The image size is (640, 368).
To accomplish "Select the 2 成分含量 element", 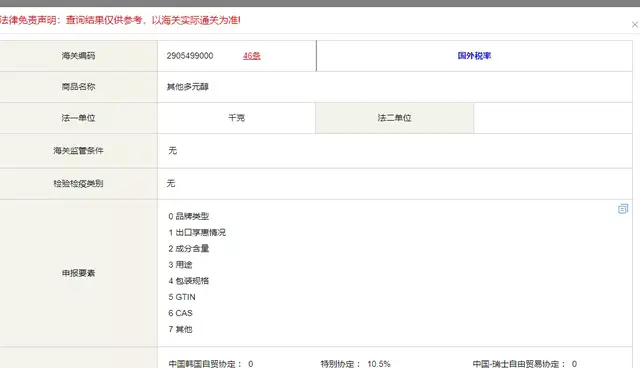I will pos(189,248).
